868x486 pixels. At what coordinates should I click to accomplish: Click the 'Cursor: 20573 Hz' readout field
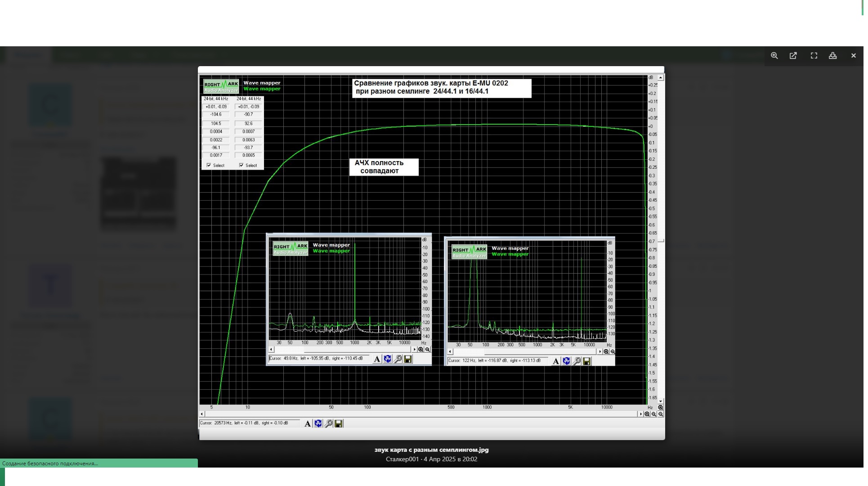pos(250,423)
